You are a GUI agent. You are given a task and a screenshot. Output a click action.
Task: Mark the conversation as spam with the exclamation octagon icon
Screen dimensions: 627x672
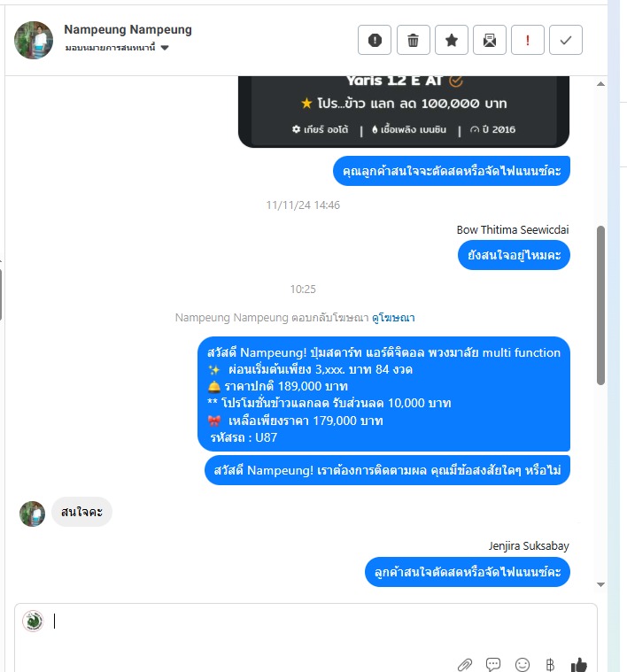click(x=374, y=41)
